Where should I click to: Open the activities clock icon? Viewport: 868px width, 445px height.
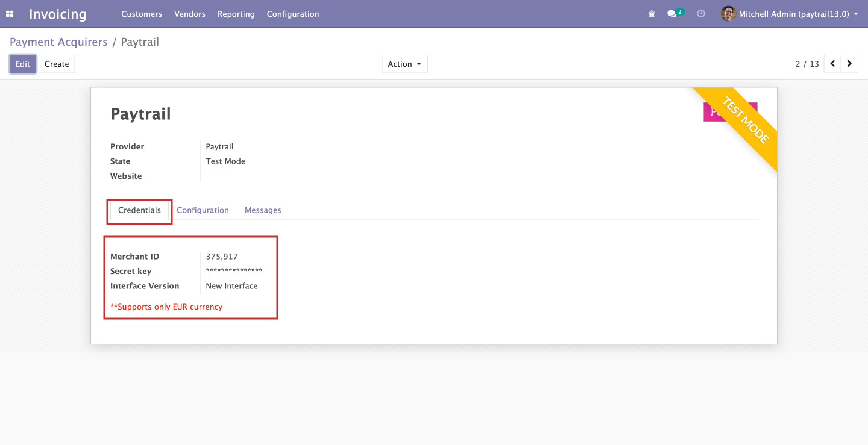[x=701, y=13]
